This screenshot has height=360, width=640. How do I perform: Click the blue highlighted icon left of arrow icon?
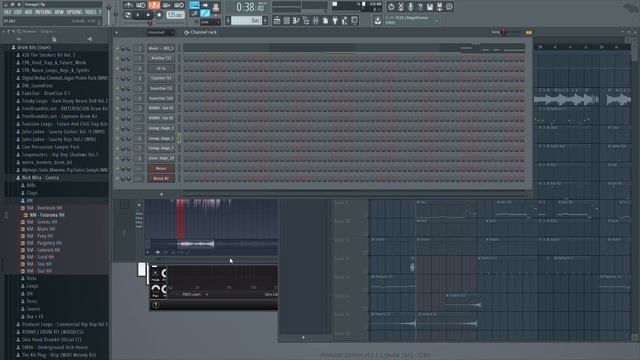194,5
